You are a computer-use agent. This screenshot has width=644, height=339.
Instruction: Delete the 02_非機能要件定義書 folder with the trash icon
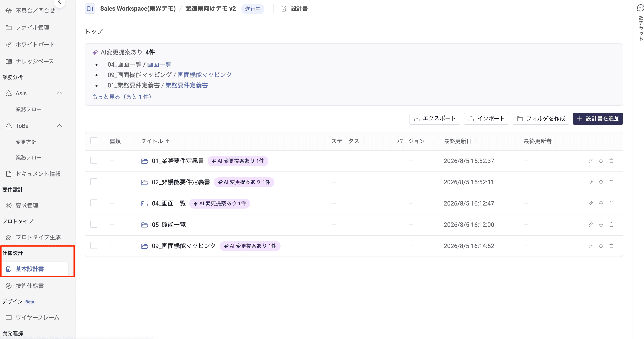coord(611,182)
